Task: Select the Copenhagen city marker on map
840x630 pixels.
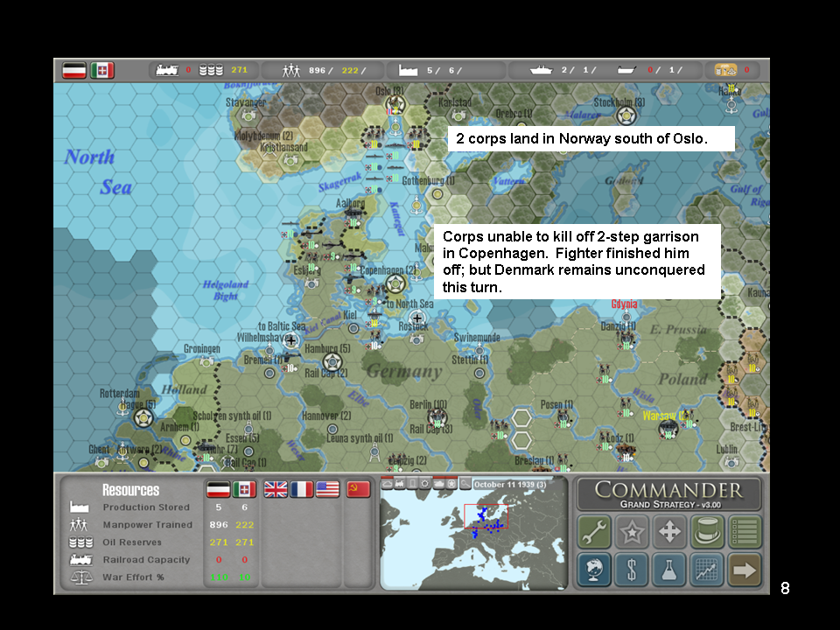Action: point(395,284)
